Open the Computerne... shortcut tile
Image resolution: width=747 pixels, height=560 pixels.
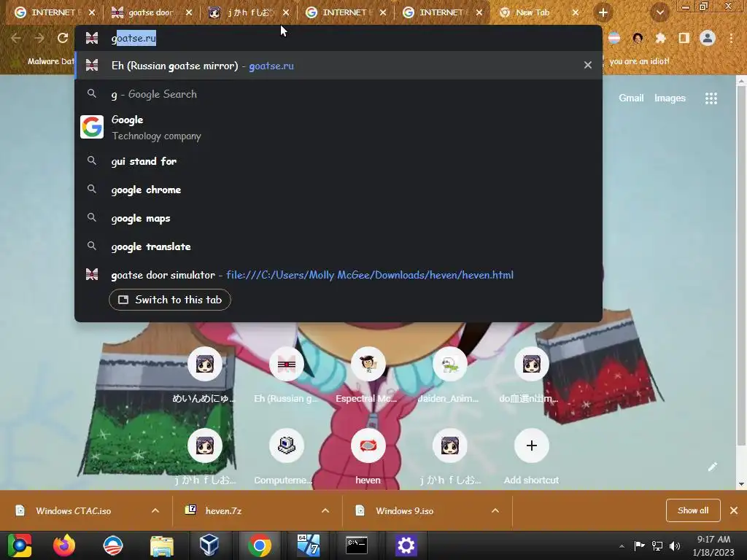[286, 456]
